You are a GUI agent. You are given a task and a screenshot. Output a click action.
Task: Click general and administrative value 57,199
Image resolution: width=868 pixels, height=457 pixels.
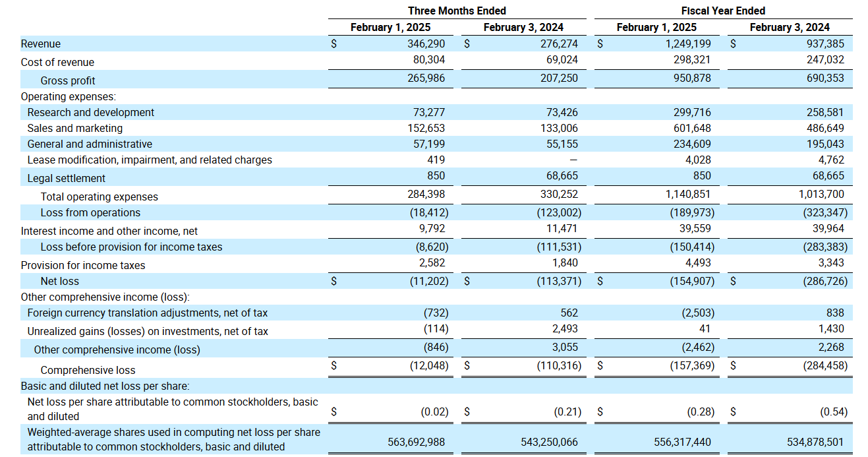tap(430, 144)
